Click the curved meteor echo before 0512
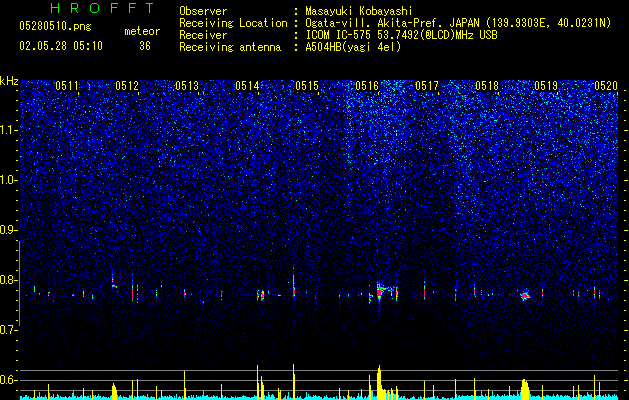 114,281
